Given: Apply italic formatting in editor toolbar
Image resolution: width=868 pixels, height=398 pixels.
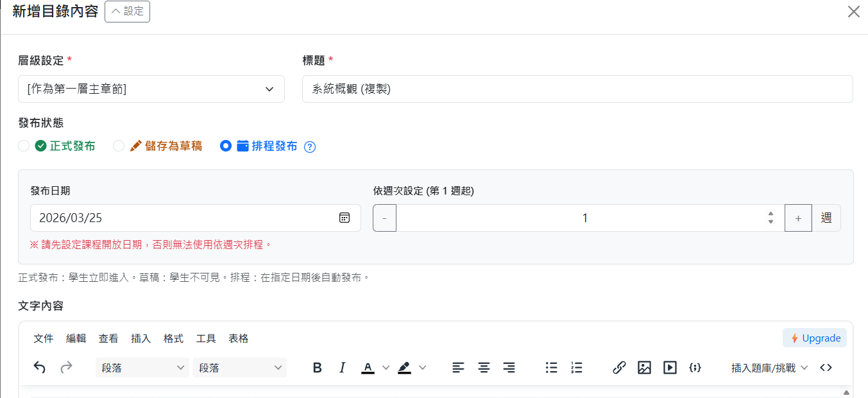Looking at the screenshot, I should coord(342,368).
